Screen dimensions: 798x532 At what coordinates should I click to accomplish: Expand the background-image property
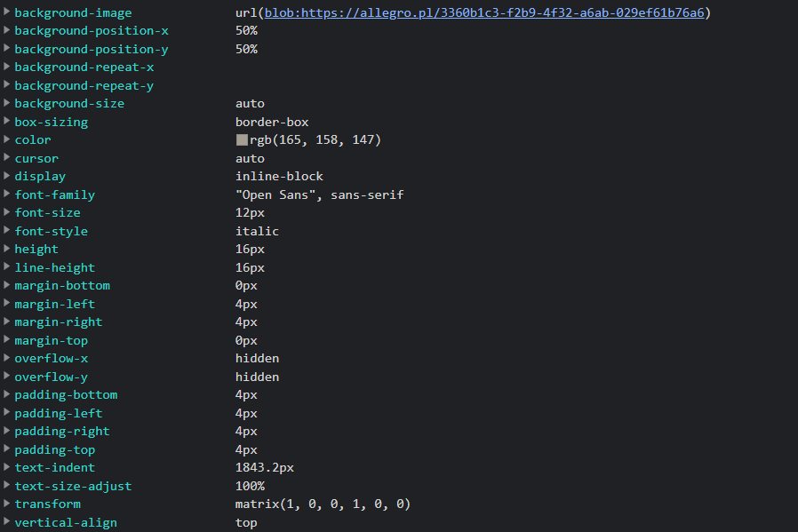6,13
